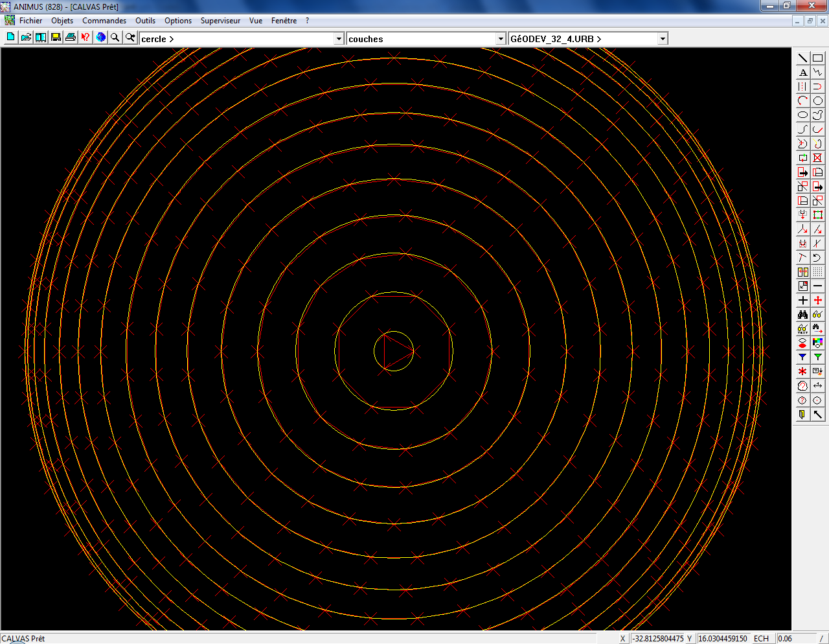Click the exit door icon
829x644 pixels.
pyautogui.click(x=803, y=415)
